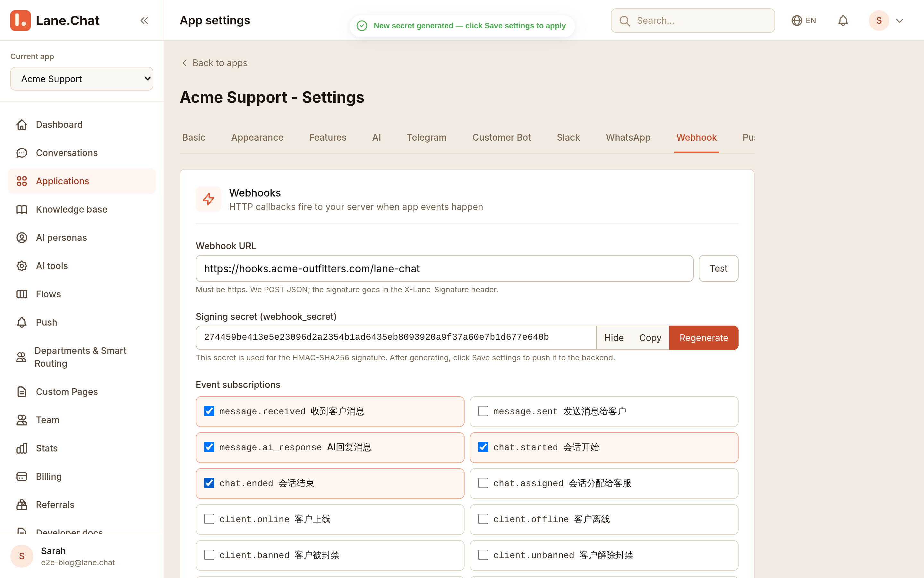
Task: Expand user menu chevron in header
Action: pyautogui.click(x=900, y=21)
